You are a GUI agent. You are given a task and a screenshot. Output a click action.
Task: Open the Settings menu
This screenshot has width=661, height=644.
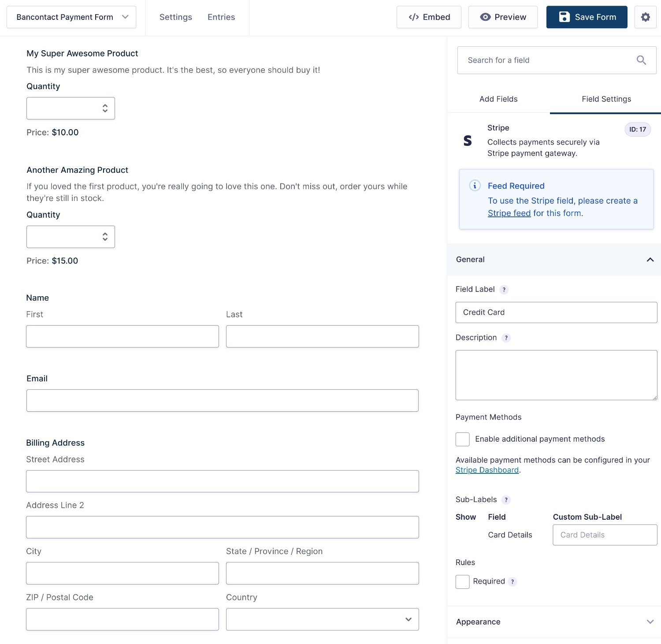point(175,17)
